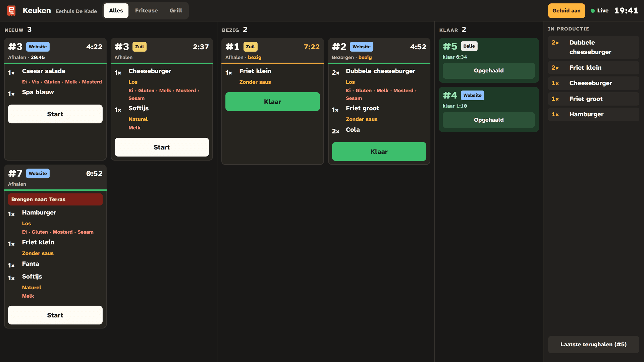
Task: Click Hamburger row in In Productie list
Action: tap(594, 114)
